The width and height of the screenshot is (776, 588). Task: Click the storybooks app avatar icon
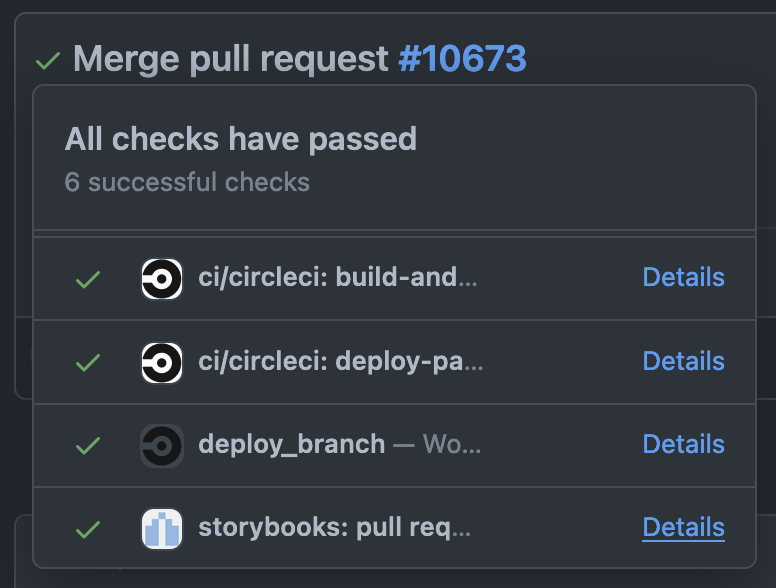(x=162, y=529)
